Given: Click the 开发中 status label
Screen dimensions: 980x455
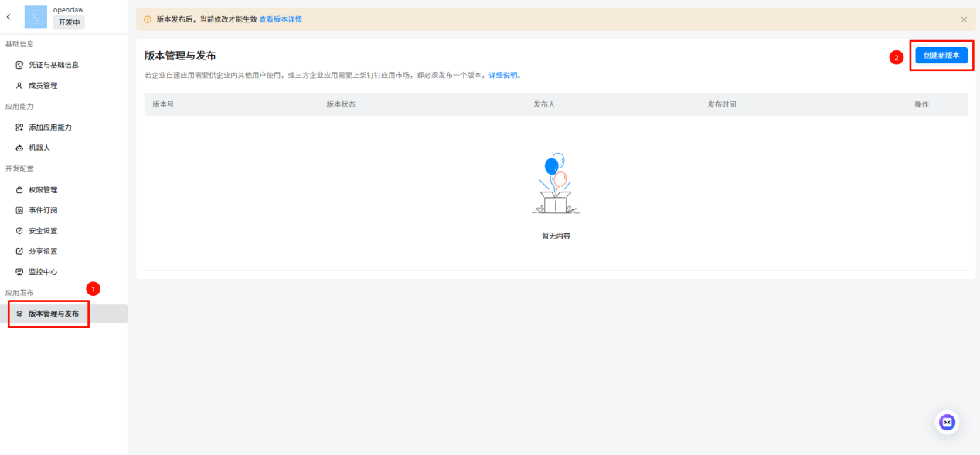Looking at the screenshot, I should click(x=69, y=22).
